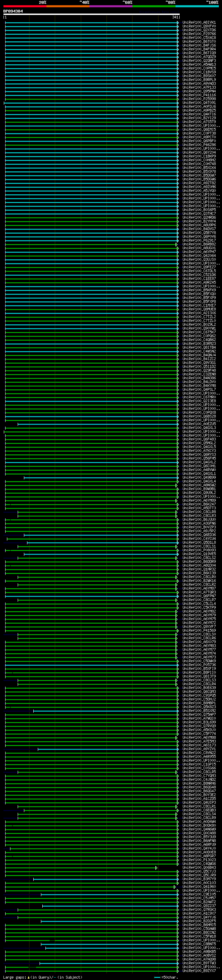This screenshot has width=222, height=980.
Task: Open UniRef100_A9PBZ5 hit
Action: tap(199, 110)
